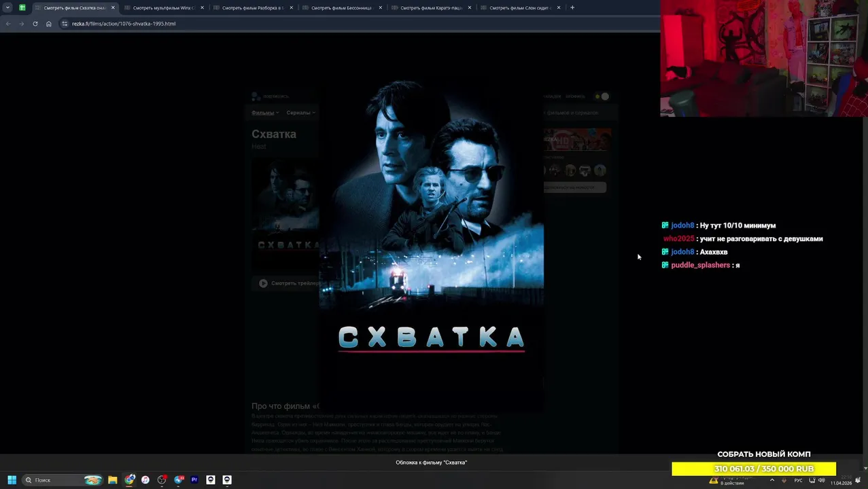Screen dimensions: 868x489
Task: Switch to the Winx cartoon browser tab
Action: point(163,7)
